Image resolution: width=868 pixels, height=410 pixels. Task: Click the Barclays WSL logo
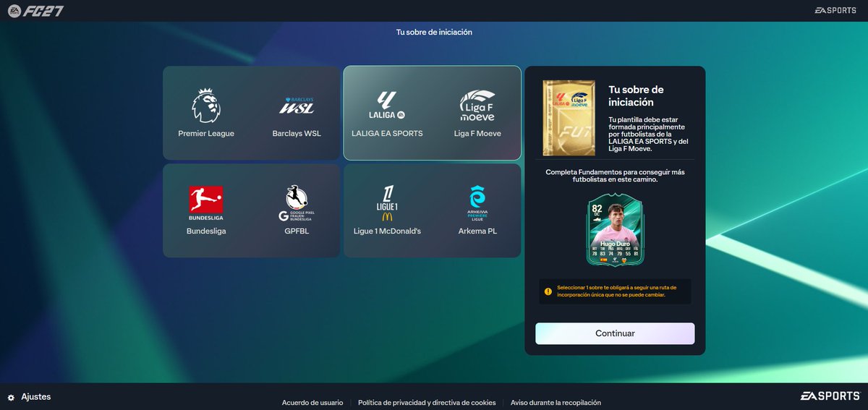[x=297, y=106]
